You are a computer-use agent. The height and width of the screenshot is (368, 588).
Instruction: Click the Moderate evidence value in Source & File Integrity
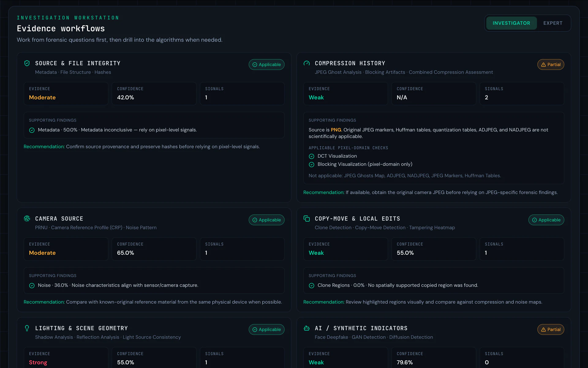[42, 98]
